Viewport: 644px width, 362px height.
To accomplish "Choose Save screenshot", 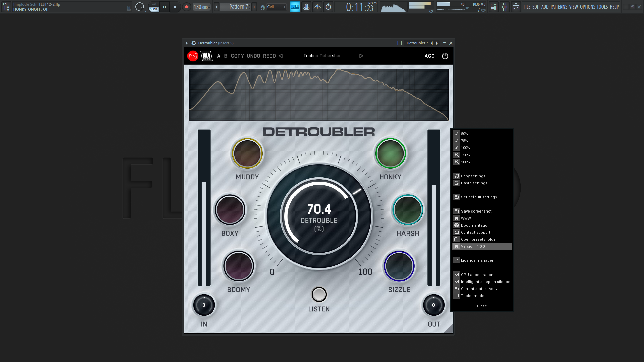I will tap(482, 211).
